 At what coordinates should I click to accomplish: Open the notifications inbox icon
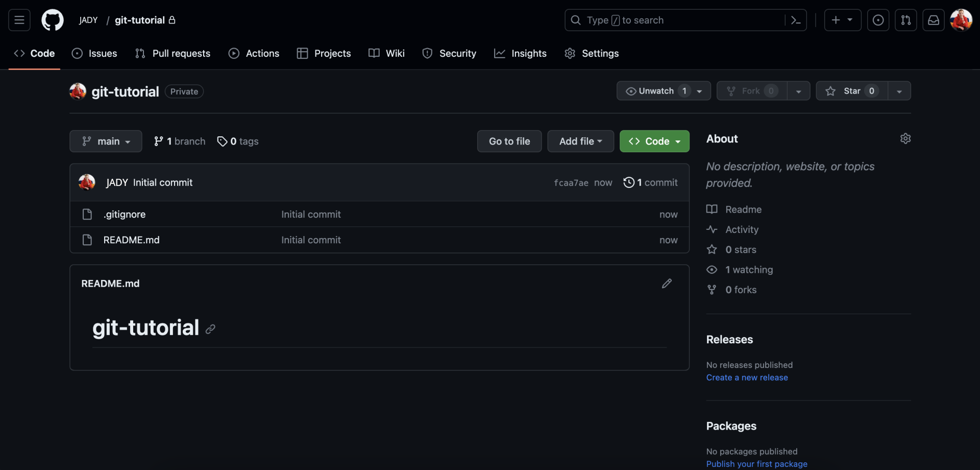pos(934,20)
